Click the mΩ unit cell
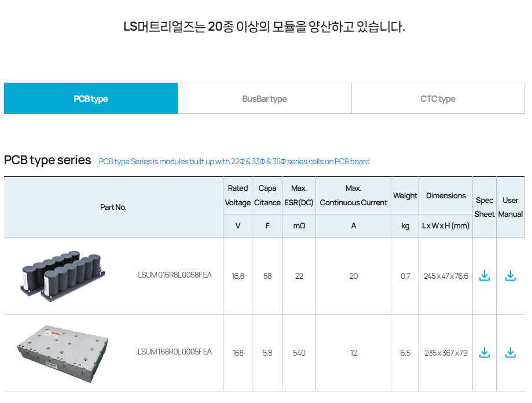This screenshot has width=532, height=403. click(299, 225)
